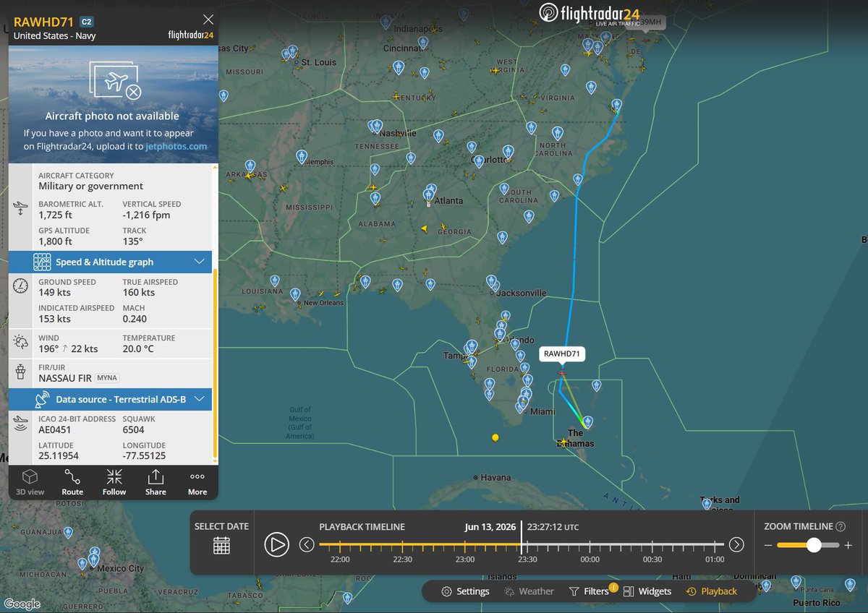Open the More options menu
Screen dimensions: 868x613
pos(197,482)
